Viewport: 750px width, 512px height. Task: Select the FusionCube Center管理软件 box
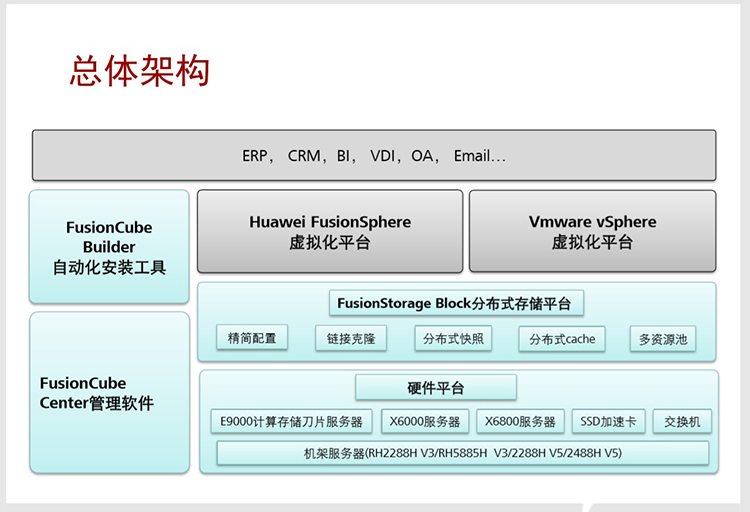tap(110, 393)
